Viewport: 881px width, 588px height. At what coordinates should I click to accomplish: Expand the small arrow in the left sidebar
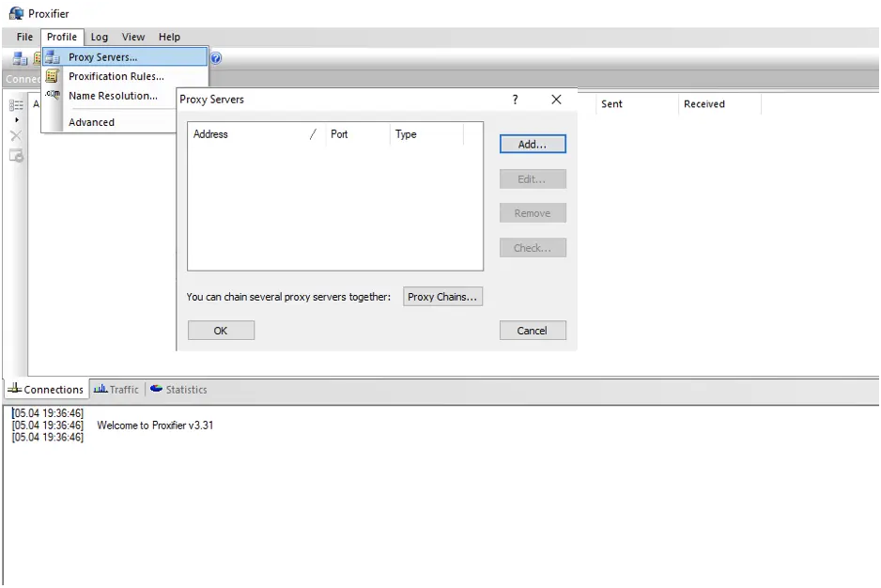pyautogui.click(x=16, y=120)
